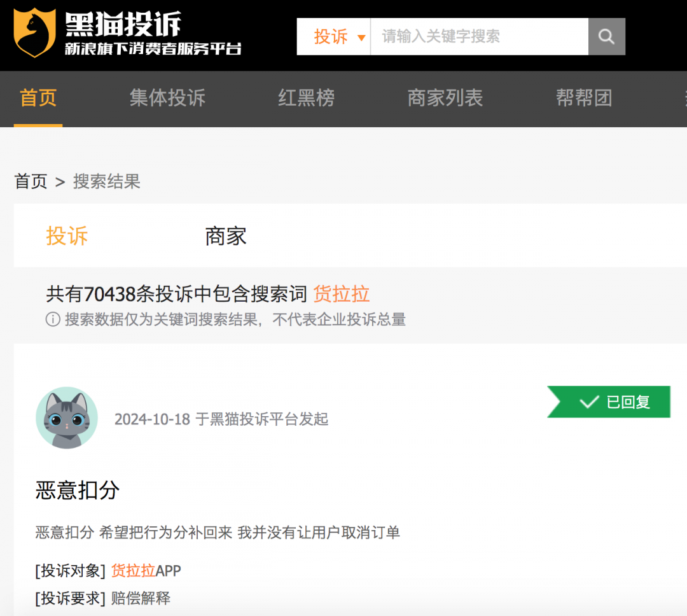The height and width of the screenshot is (616, 687).
Task: Click the 货拉拉APP complaint target
Action: (146, 571)
